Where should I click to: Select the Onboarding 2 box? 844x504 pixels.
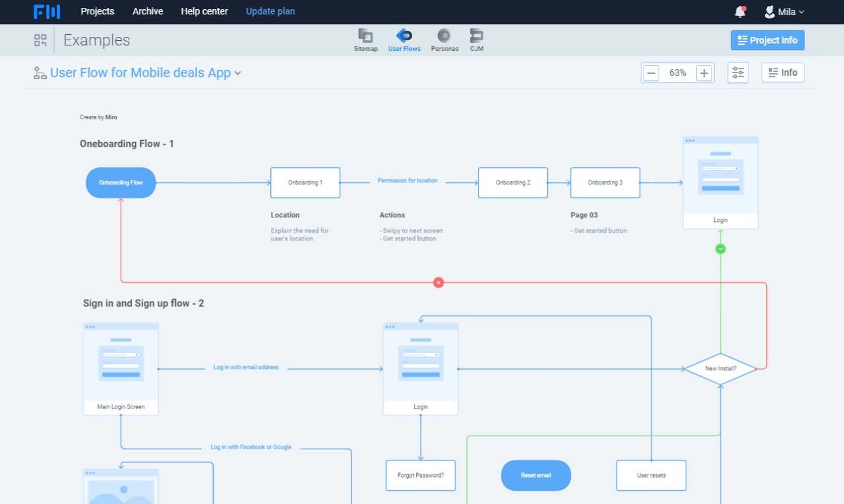point(513,182)
